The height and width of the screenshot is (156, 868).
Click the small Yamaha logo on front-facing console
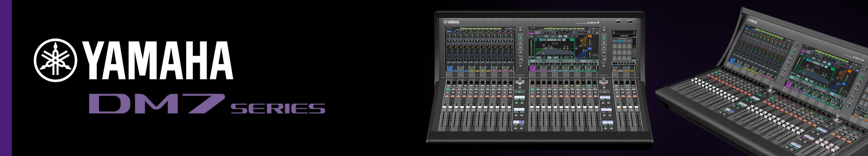(451, 22)
